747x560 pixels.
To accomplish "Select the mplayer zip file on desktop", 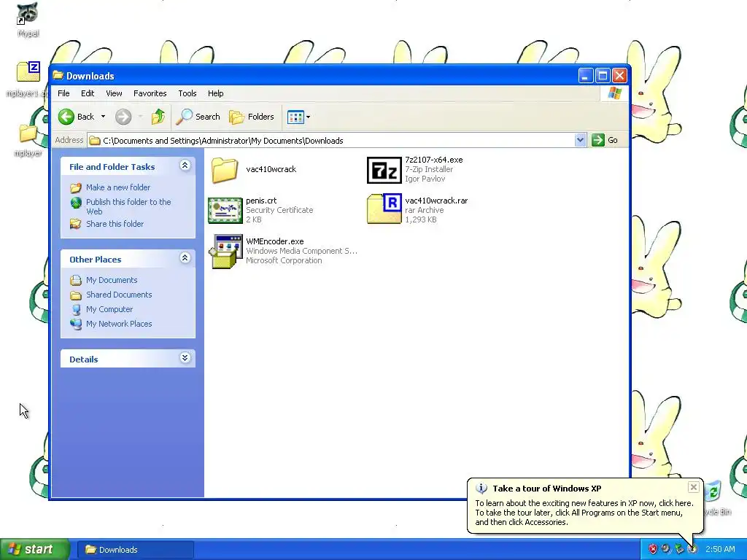I will tap(28, 72).
